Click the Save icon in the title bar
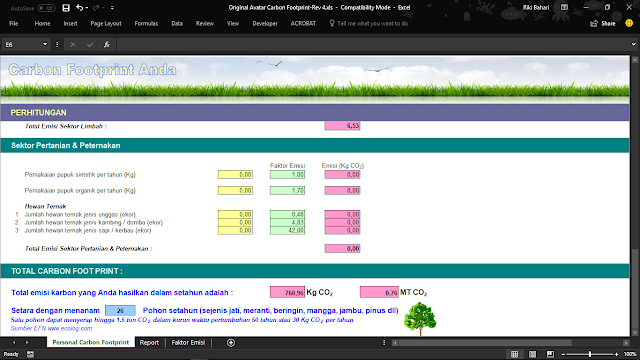Image resolution: width=640 pixels, height=360 pixels. (x=66, y=8)
